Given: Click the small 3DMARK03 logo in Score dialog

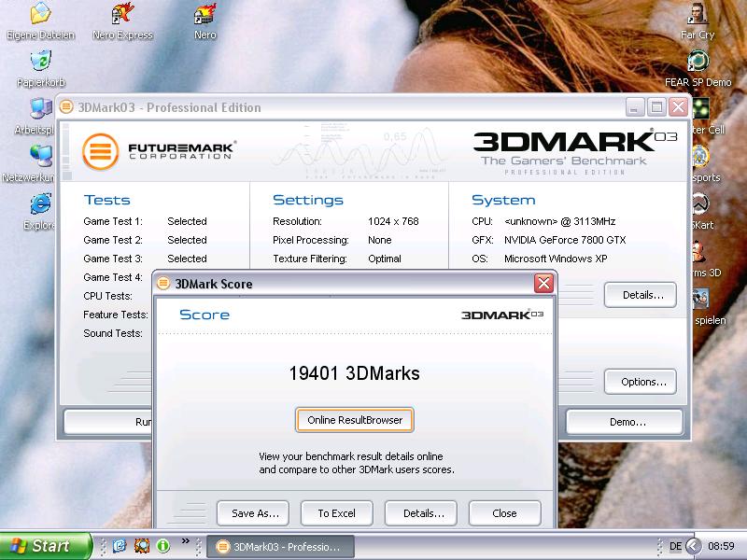Looking at the screenshot, I should click(502, 315).
